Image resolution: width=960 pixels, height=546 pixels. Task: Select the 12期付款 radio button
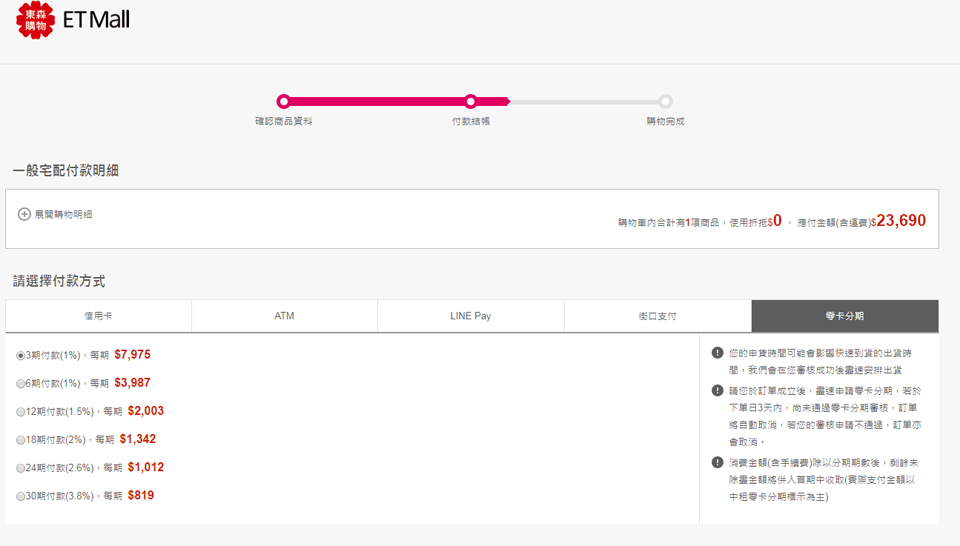click(x=21, y=412)
